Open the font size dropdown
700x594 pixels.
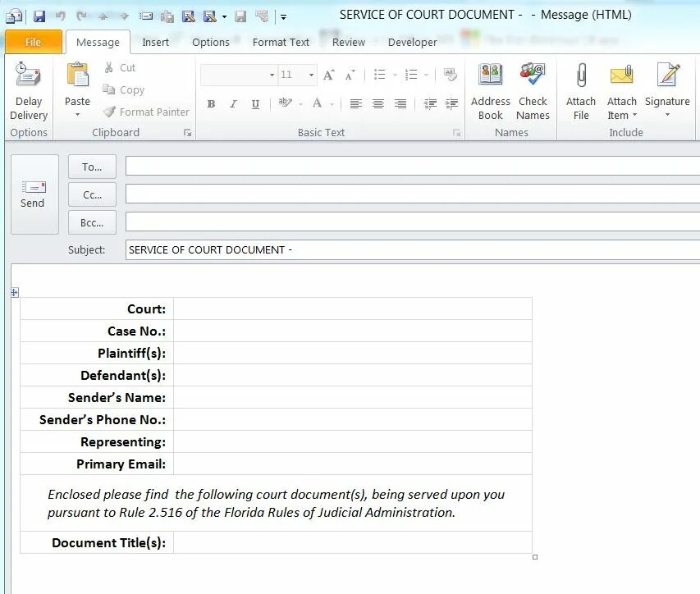point(311,75)
